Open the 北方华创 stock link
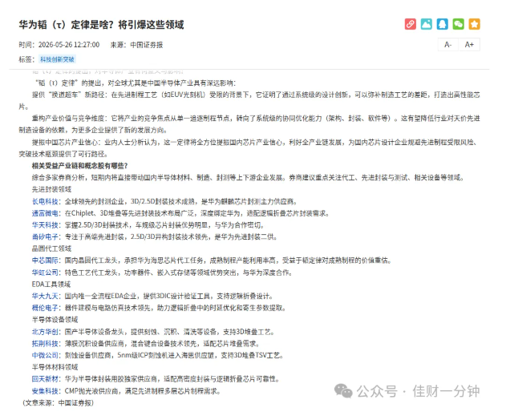The height and width of the screenshot is (420, 506). point(45,332)
